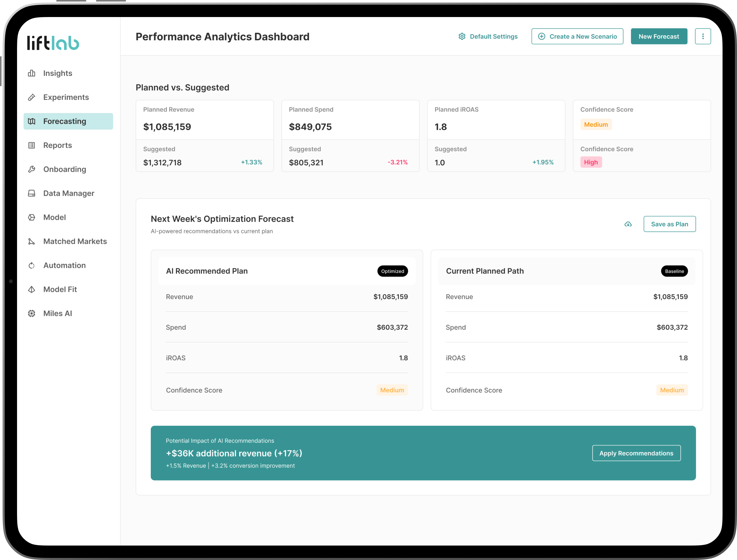Open the Model menu item

point(54,217)
